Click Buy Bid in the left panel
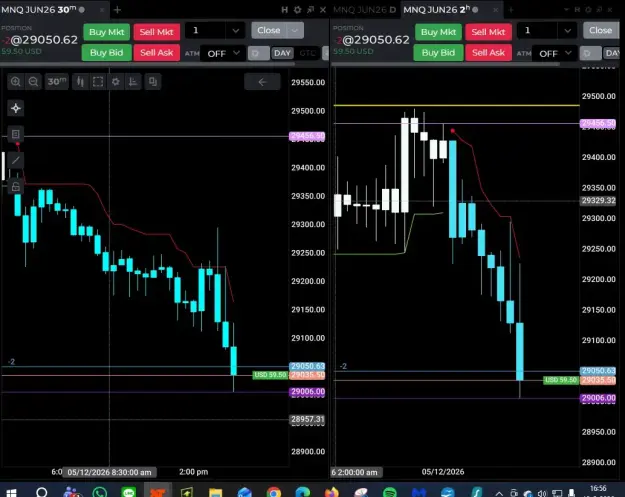 coord(106,53)
